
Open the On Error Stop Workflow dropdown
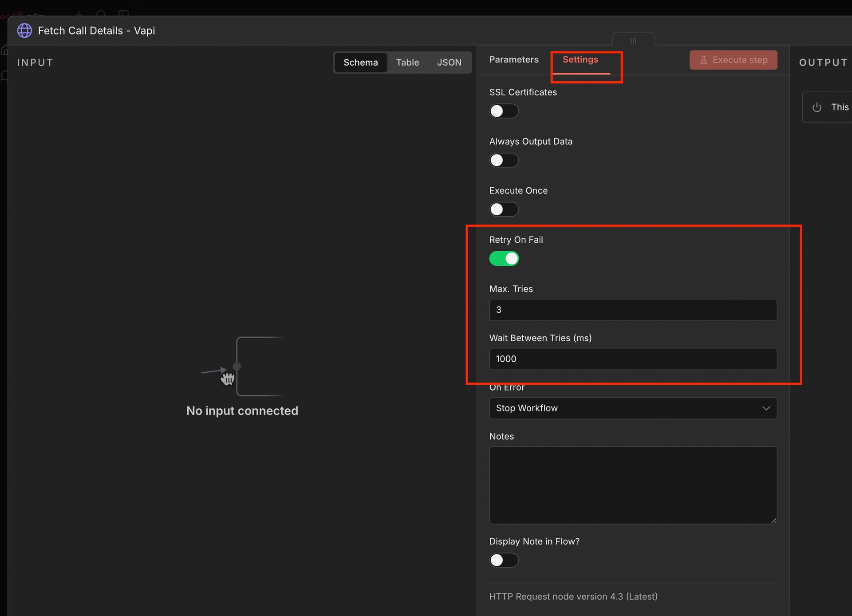point(632,408)
